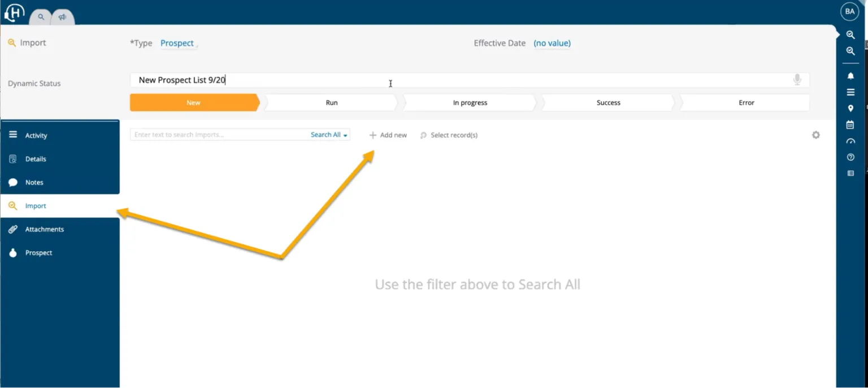868x388 pixels.
Task: Open the calendar icon in right sidebar
Action: point(850,125)
